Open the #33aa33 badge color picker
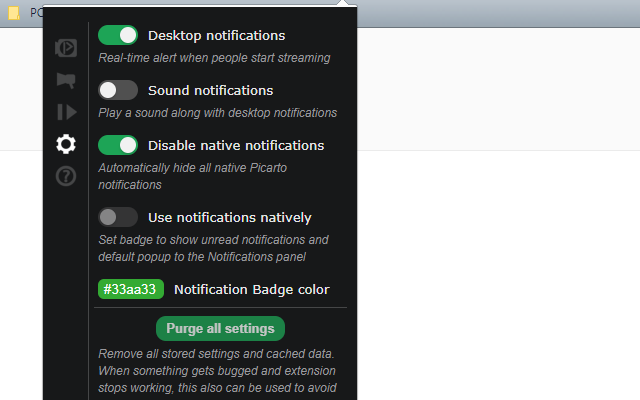The height and width of the screenshot is (400, 640). coord(131,289)
